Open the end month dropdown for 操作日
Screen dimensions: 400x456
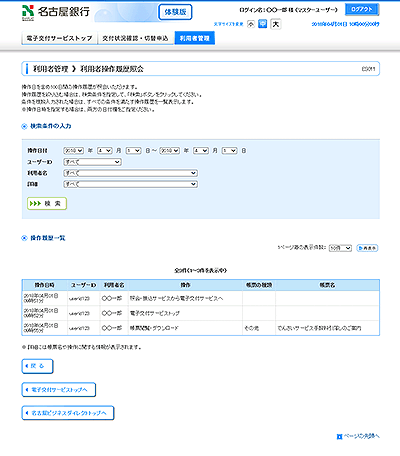coord(201,151)
